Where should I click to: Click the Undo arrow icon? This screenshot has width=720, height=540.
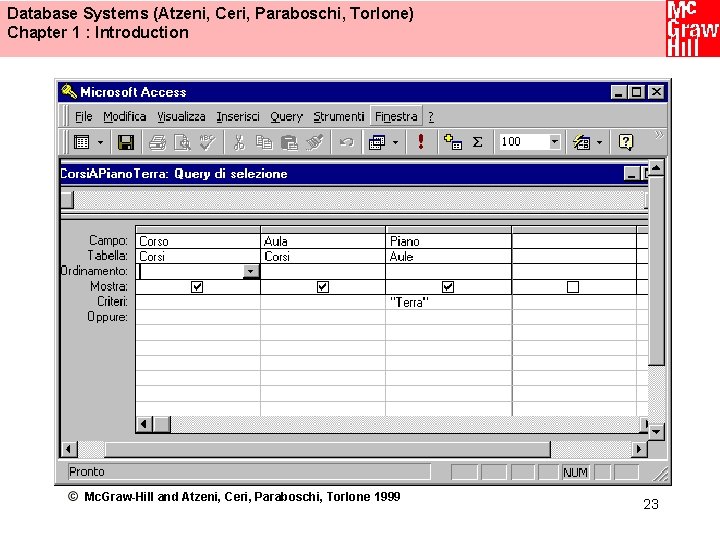tap(347, 142)
